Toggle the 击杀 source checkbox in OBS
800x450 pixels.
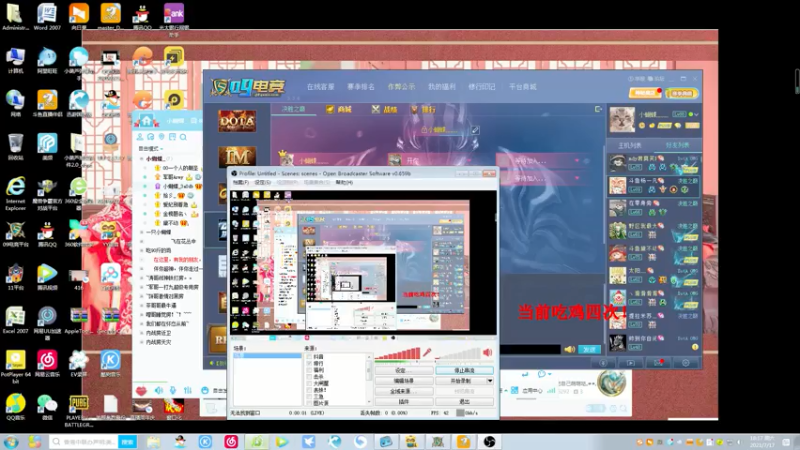pos(309,377)
